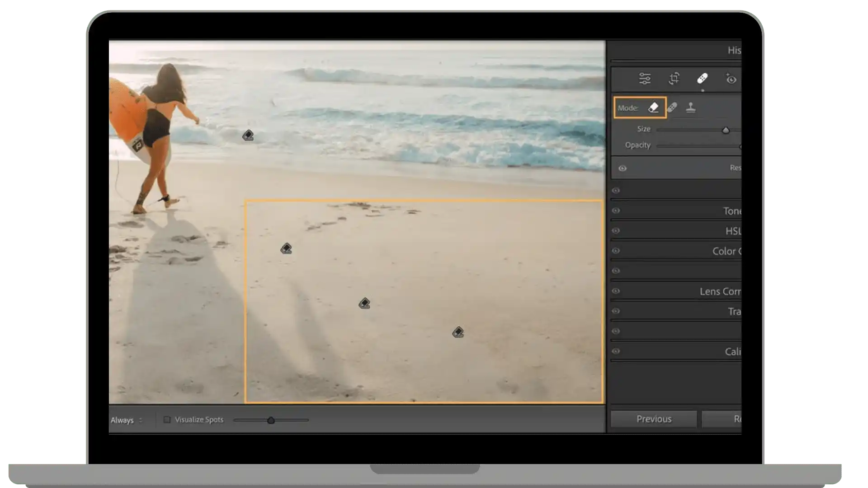The image size is (868, 488).
Task: Click the Previous button
Action: (654, 419)
